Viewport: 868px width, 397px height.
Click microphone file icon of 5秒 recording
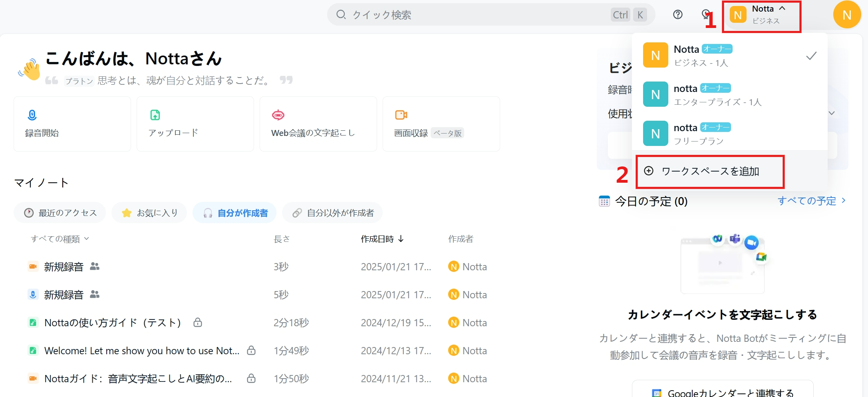click(33, 295)
